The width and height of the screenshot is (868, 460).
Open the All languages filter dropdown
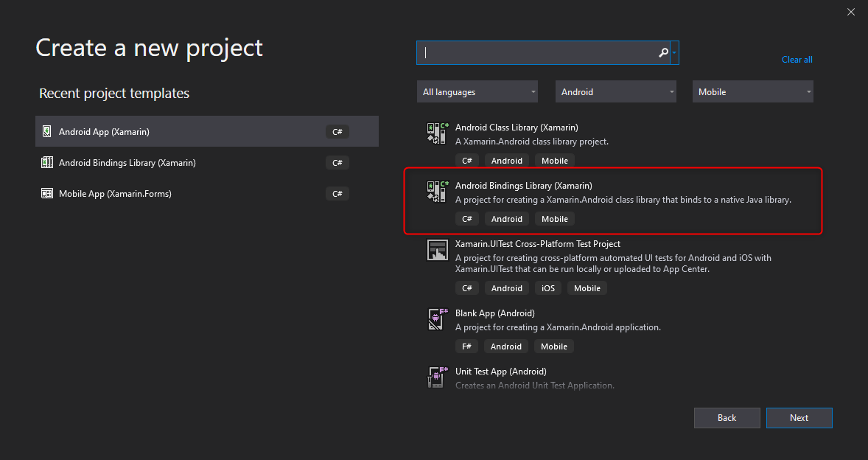479,92
